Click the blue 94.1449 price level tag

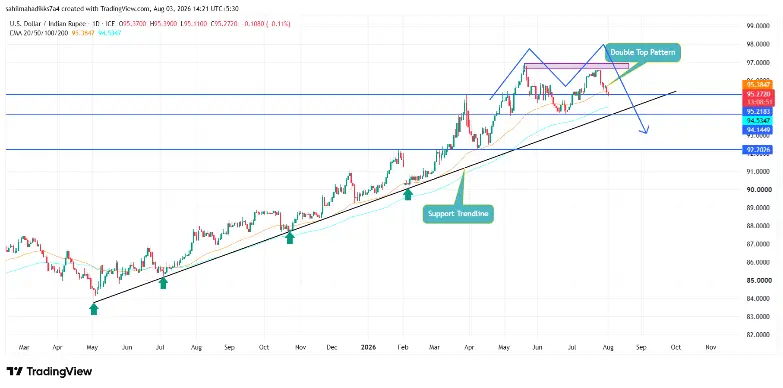click(759, 129)
